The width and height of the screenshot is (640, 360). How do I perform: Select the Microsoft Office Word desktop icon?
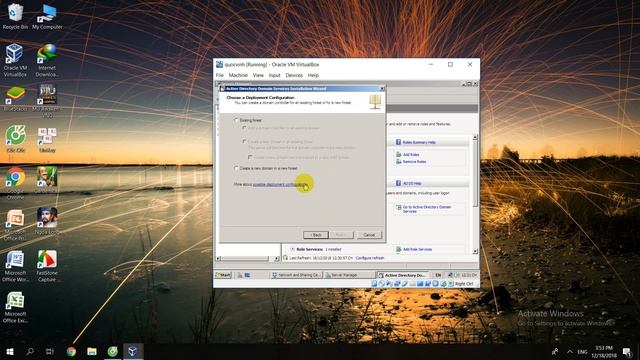(x=15, y=266)
